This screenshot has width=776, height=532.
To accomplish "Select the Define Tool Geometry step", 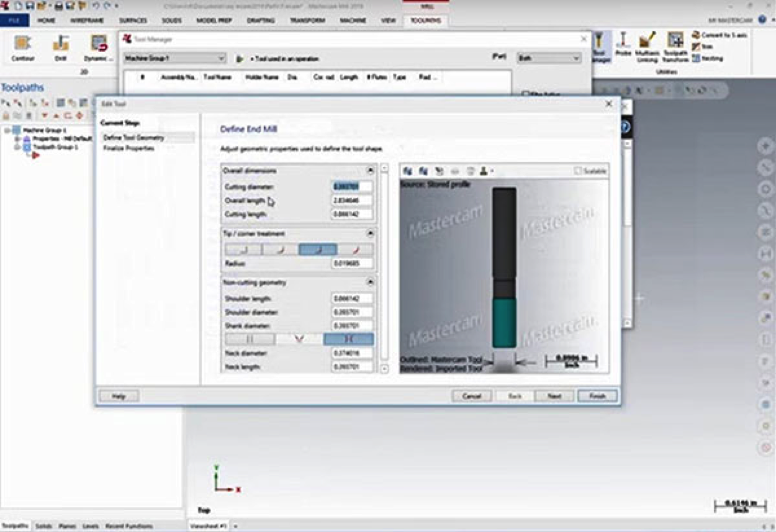I will pyautogui.click(x=148, y=137).
